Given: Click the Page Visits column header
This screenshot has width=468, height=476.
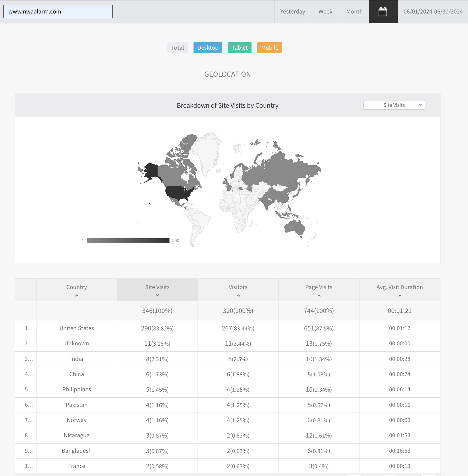Looking at the screenshot, I should coord(319,290).
